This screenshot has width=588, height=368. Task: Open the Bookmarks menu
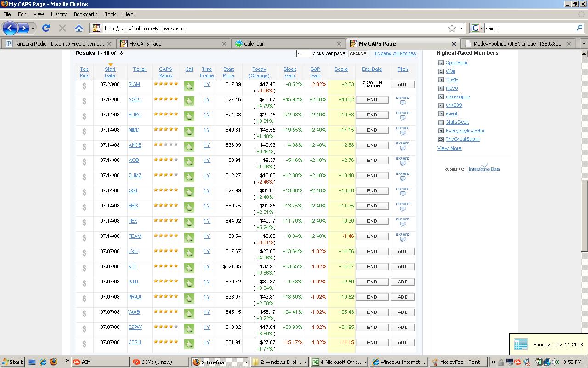(x=85, y=14)
